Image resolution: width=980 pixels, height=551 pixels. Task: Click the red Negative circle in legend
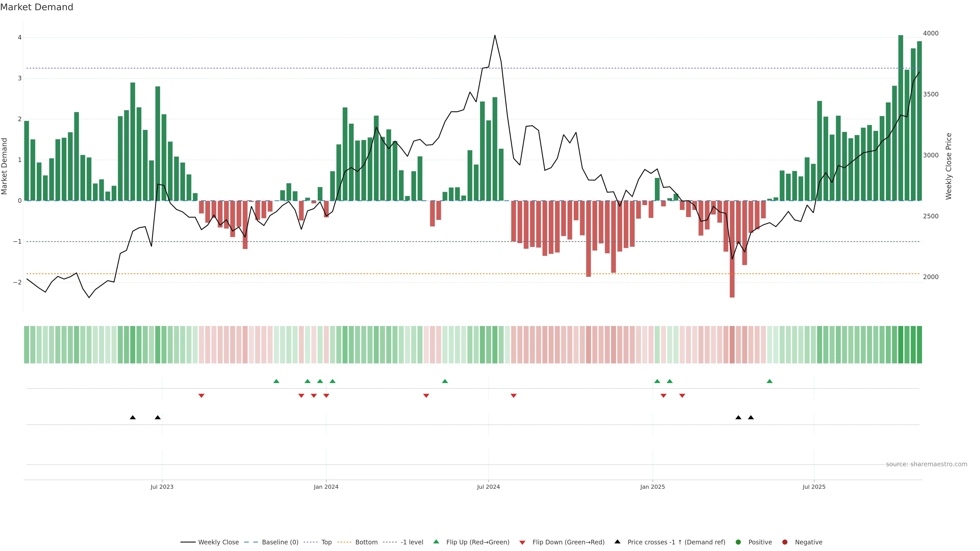coord(785,542)
